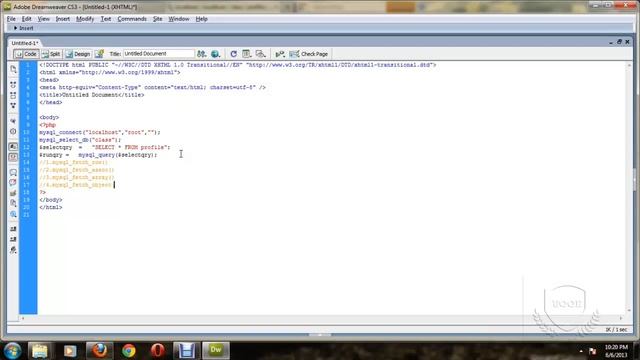Open the Site menu

(158, 19)
